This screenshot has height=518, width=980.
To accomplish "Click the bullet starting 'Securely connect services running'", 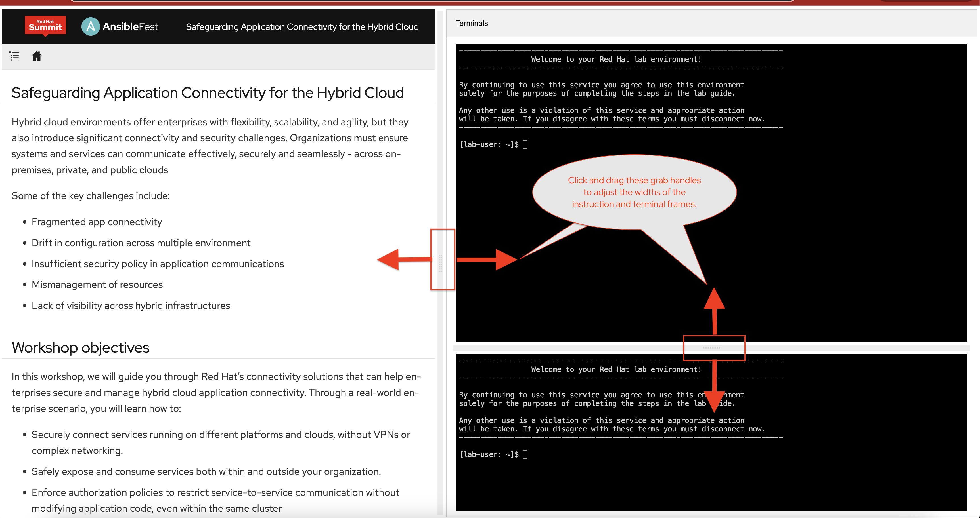I will [x=221, y=442].
